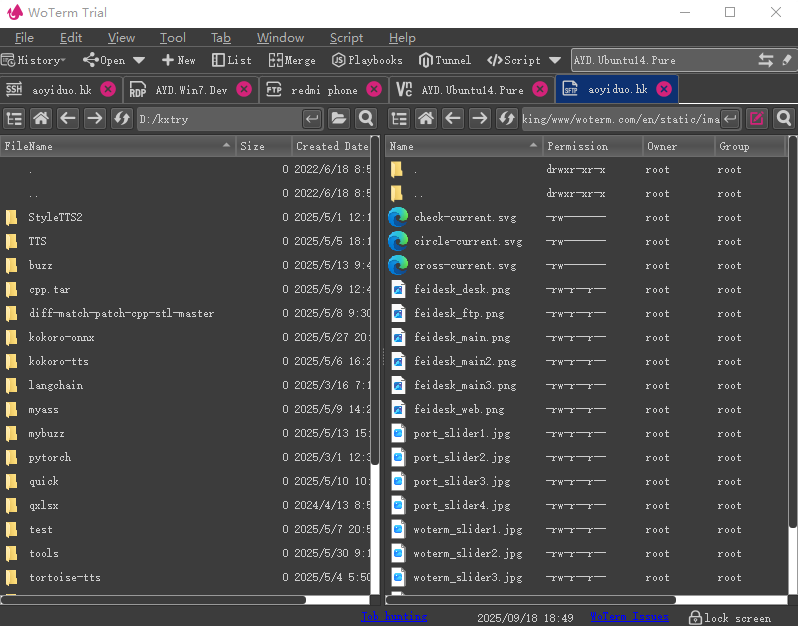Expand the Script dropdown arrow in toolbar
The width and height of the screenshot is (798, 626).
pos(554,60)
